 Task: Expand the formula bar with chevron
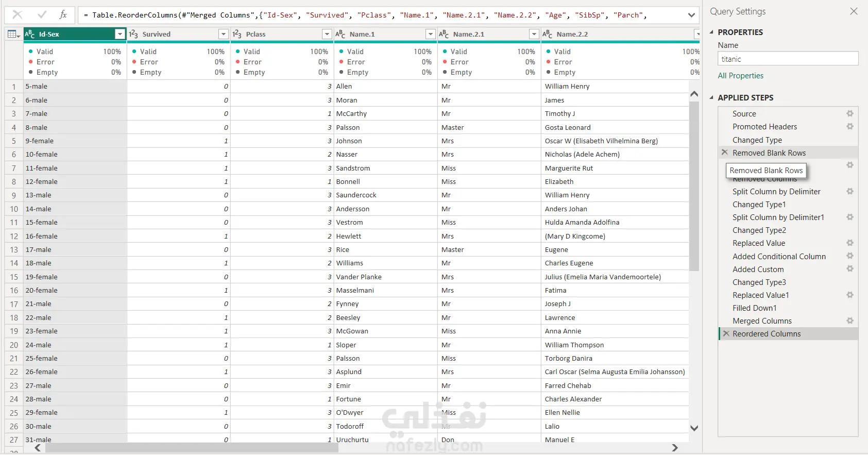pyautogui.click(x=691, y=15)
